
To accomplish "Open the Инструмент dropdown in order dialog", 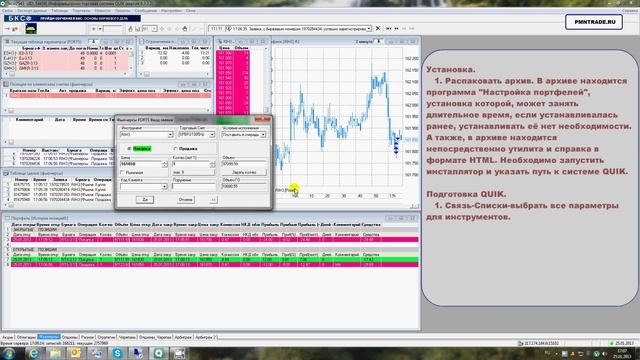I will coord(170,134).
